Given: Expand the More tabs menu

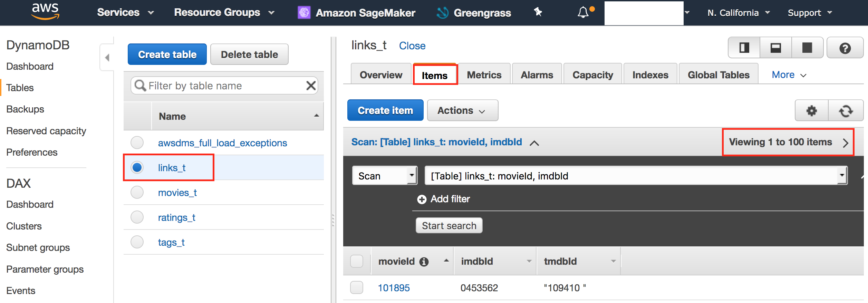Looking at the screenshot, I should pos(789,75).
